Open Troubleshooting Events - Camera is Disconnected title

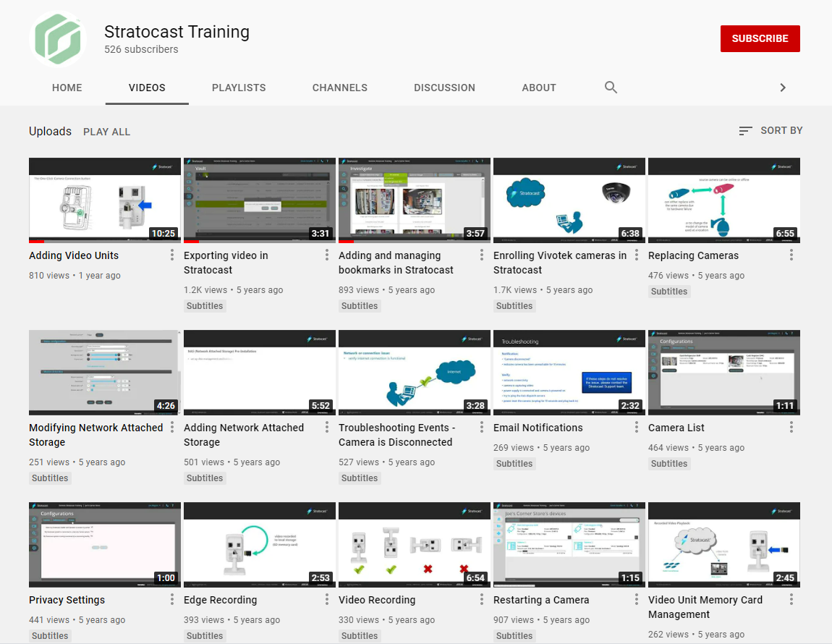coord(396,435)
